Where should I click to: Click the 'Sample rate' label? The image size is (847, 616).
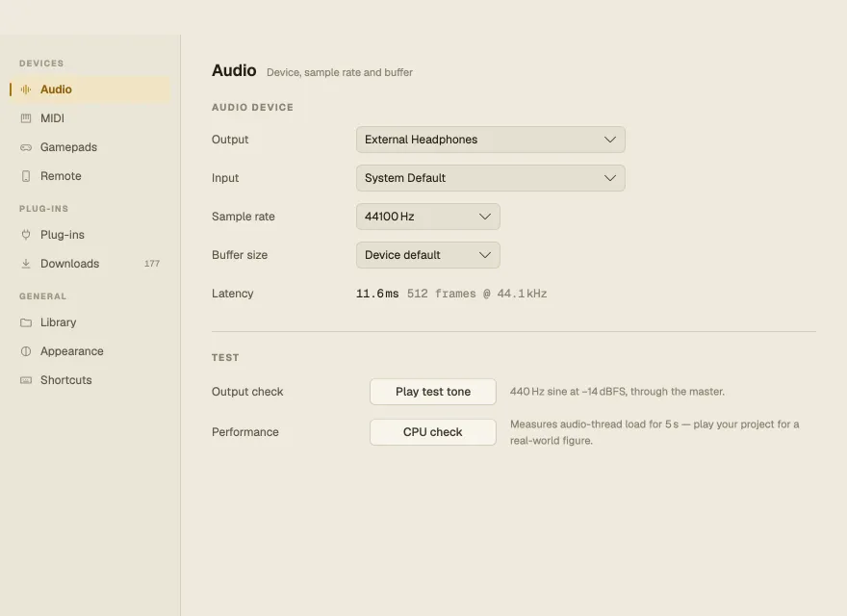coord(244,217)
